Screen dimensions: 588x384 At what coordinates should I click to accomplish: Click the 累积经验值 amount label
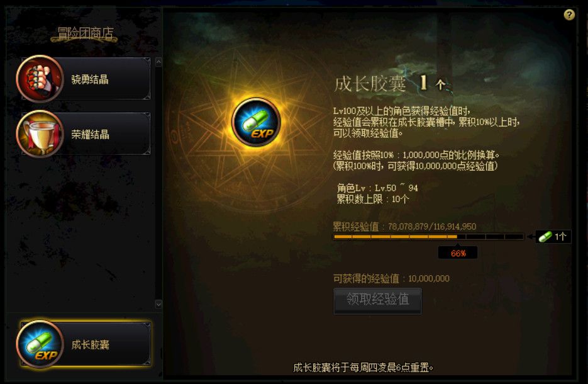click(x=404, y=227)
